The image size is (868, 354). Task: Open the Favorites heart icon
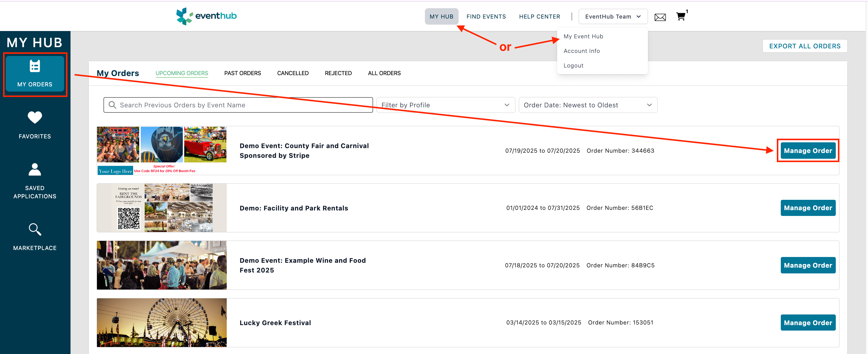(35, 118)
